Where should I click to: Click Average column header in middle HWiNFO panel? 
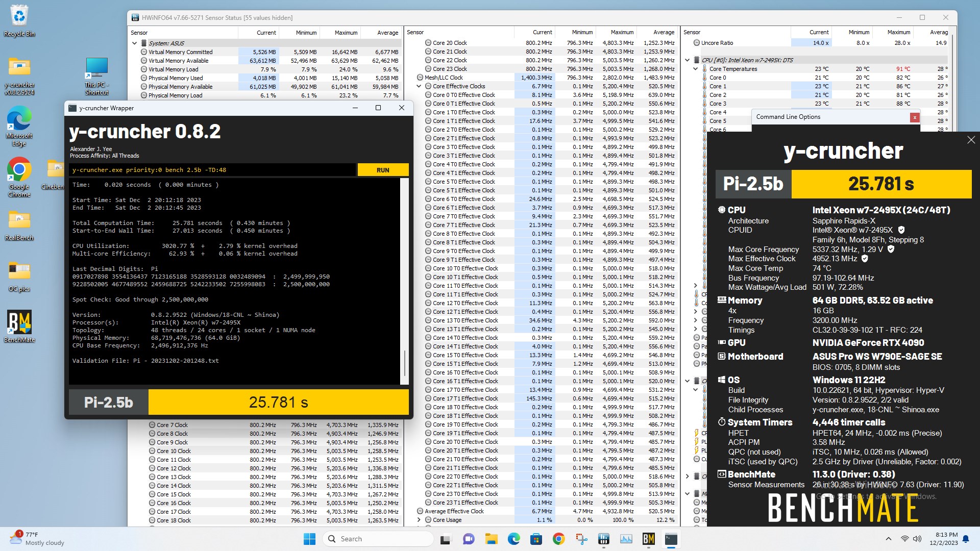(657, 32)
